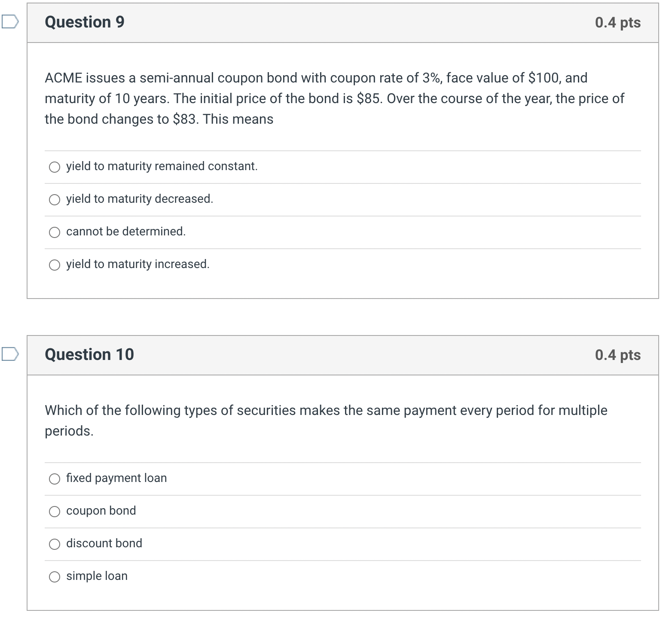672x622 pixels.
Task: Click the '0.4 pts' label on Question 10
Action: pos(617,355)
